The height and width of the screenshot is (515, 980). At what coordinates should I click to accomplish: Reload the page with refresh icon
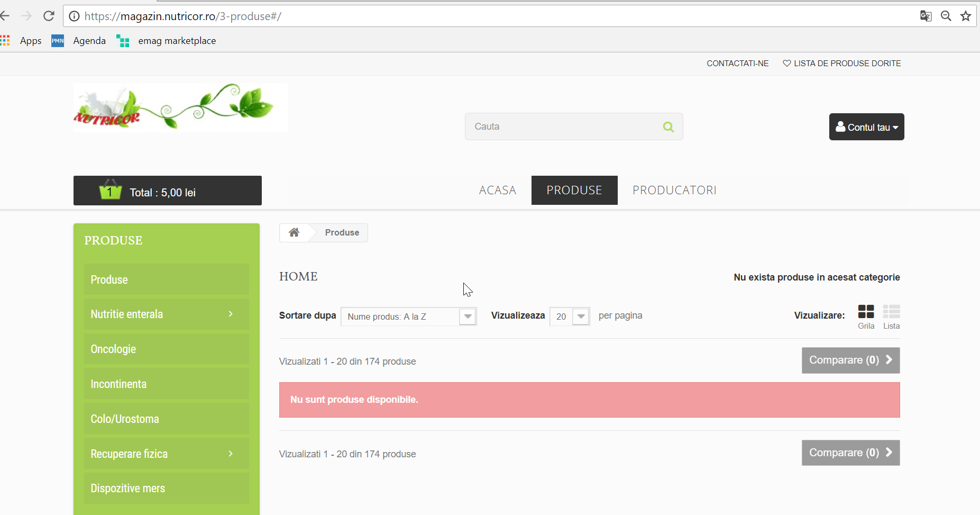49,16
